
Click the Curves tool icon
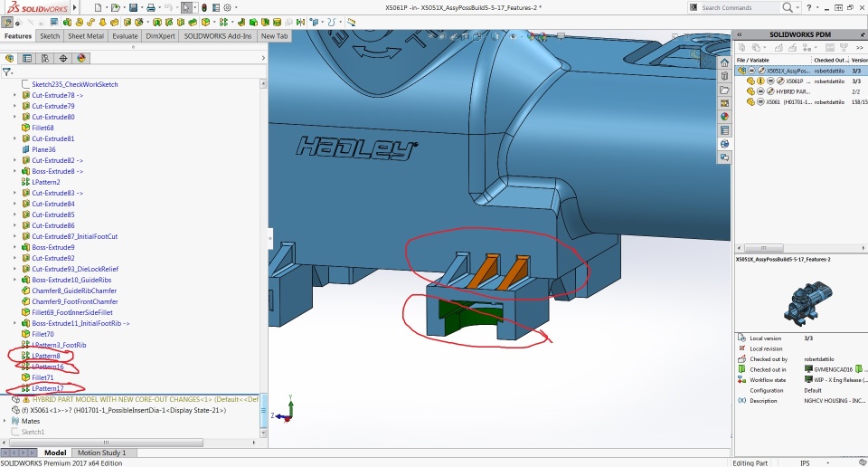(x=331, y=22)
